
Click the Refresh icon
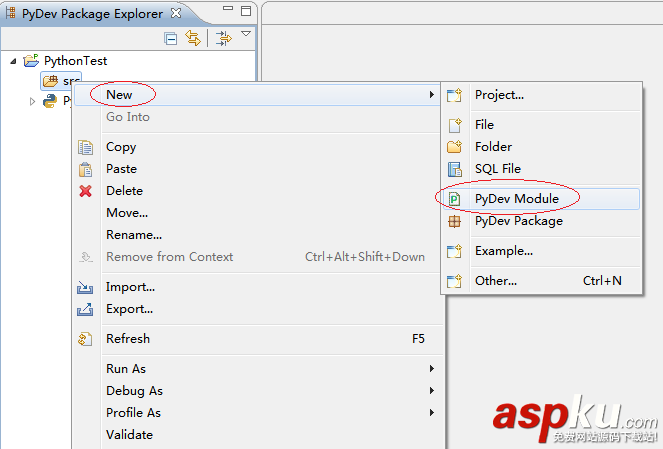(85, 339)
